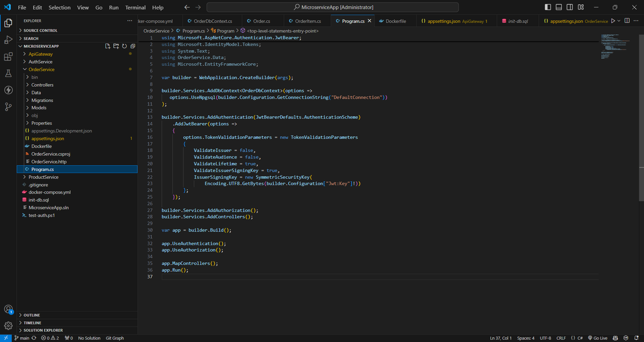Collapse the OrderService folder
This screenshot has width=644, height=342.
[x=77, y=70]
